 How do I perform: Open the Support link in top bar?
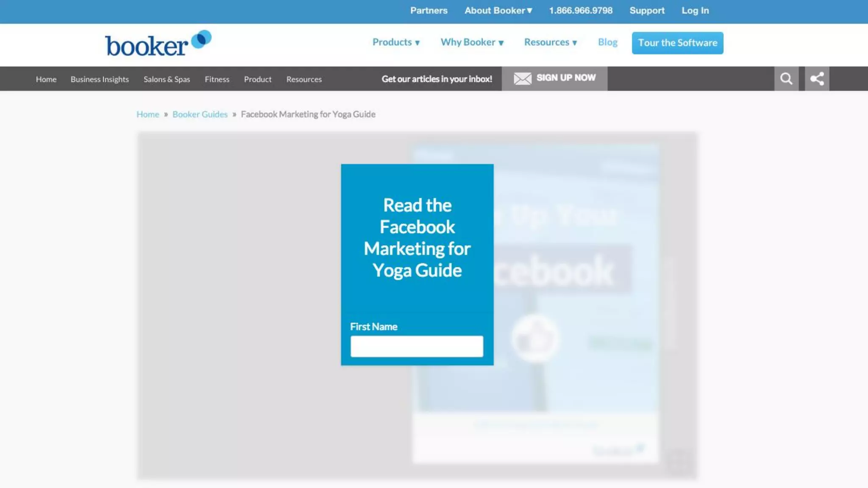tap(647, 11)
